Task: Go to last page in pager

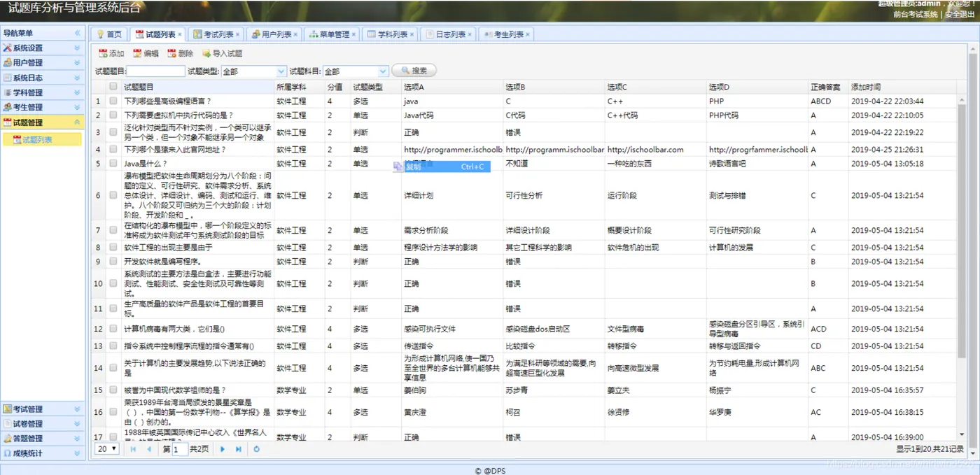Action: tap(238, 449)
